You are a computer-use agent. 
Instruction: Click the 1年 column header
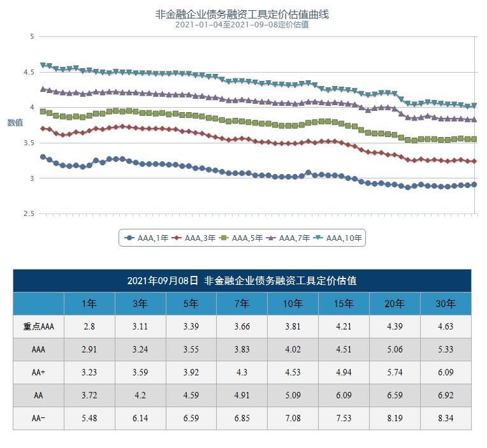coord(89,303)
